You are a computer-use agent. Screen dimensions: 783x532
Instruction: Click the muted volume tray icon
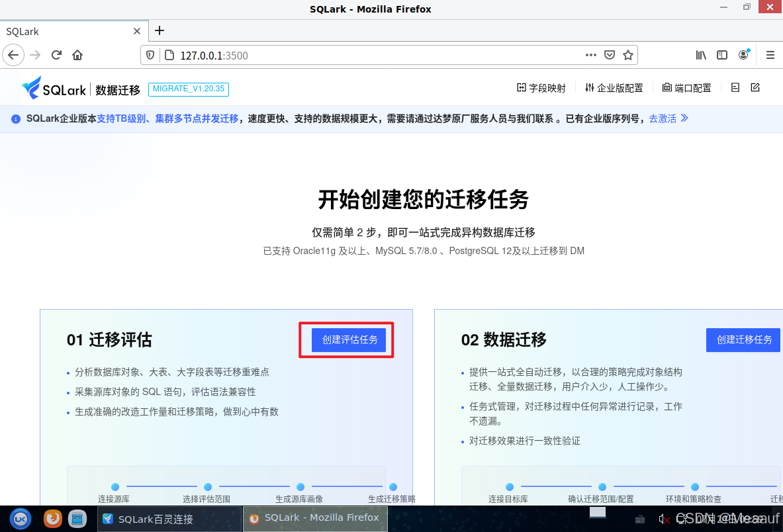click(x=664, y=519)
